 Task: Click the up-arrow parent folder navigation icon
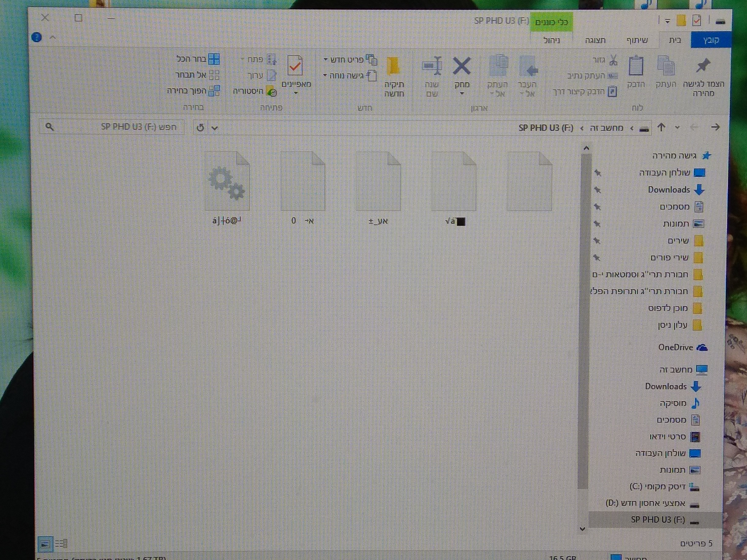(x=661, y=127)
